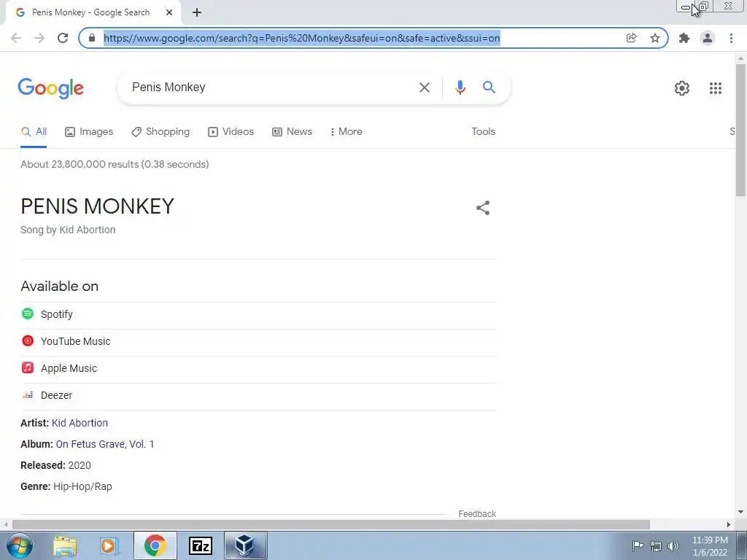Close the Google Search tab
Viewport: 747px width, 560px height.
tap(169, 12)
